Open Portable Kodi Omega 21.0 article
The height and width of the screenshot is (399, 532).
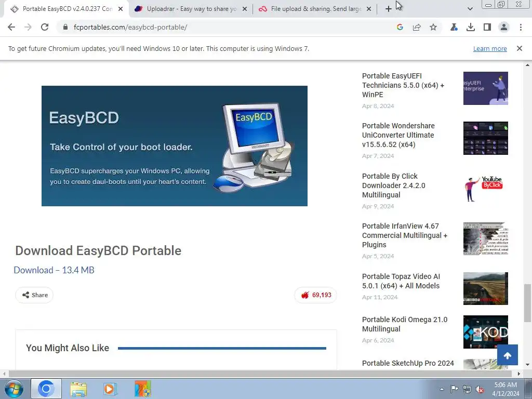point(405,324)
